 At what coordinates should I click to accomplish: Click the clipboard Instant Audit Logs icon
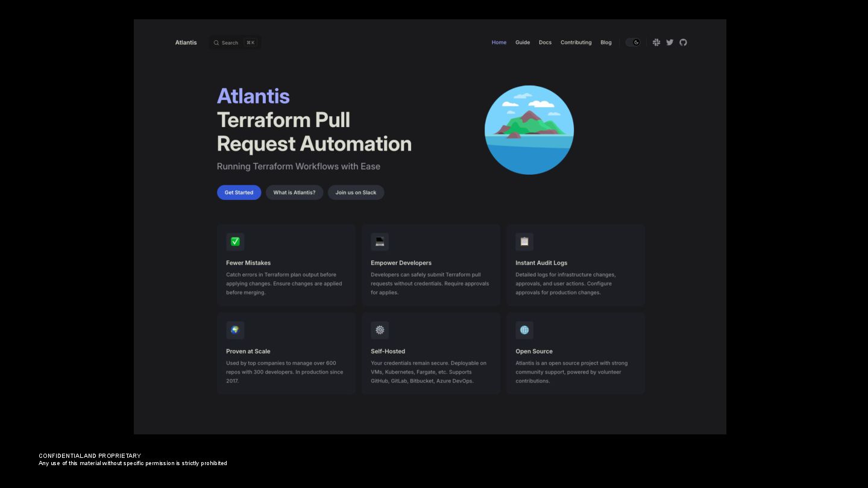click(x=524, y=242)
